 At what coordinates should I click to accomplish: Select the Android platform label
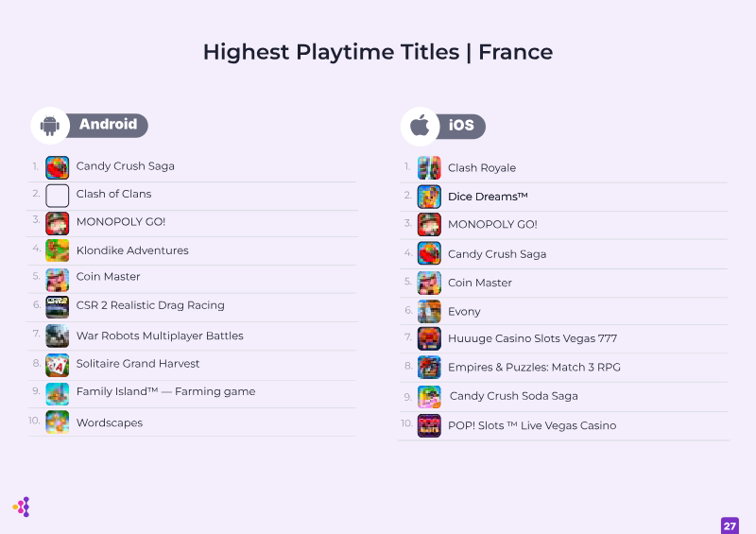pyautogui.click(x=108, y=125)
